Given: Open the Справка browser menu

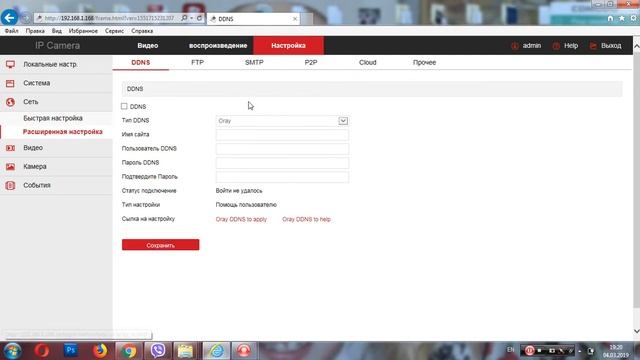Looking at the screenshot, I should [142, 31].
